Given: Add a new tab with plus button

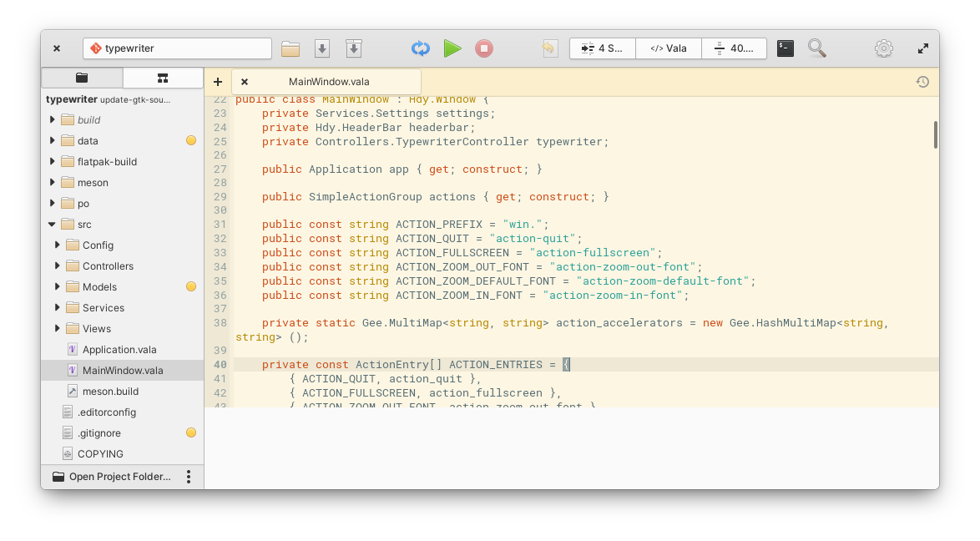Looking at the screenshot, I should (x=218, y=82).
